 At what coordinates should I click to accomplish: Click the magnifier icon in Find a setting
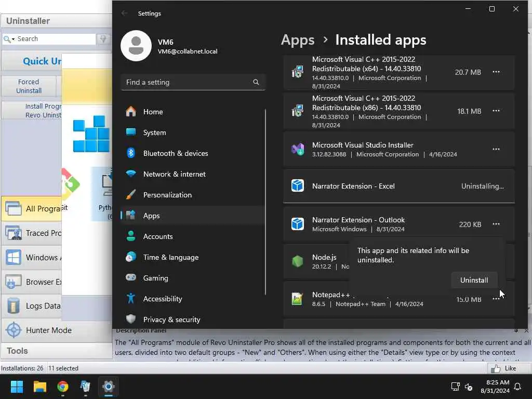pos(256,82)
